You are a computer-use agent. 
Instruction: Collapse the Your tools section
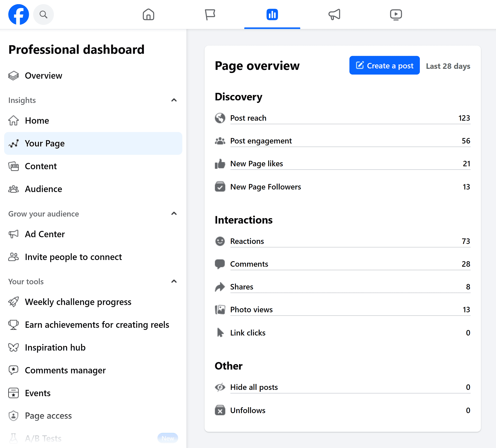pyautogui.click(x=174, y=282)
